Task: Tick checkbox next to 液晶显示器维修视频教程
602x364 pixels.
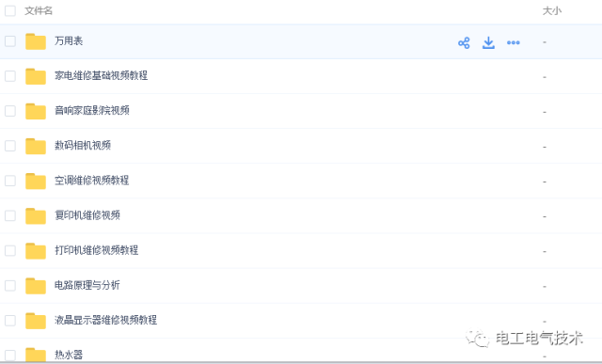Action: (x=10, y=320)
